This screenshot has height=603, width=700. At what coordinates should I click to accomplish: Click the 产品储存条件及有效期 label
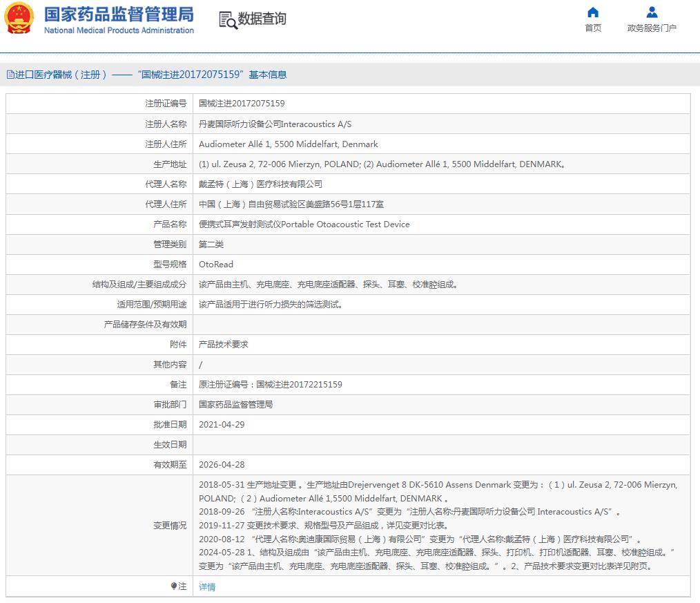click(x=145, y=325)
